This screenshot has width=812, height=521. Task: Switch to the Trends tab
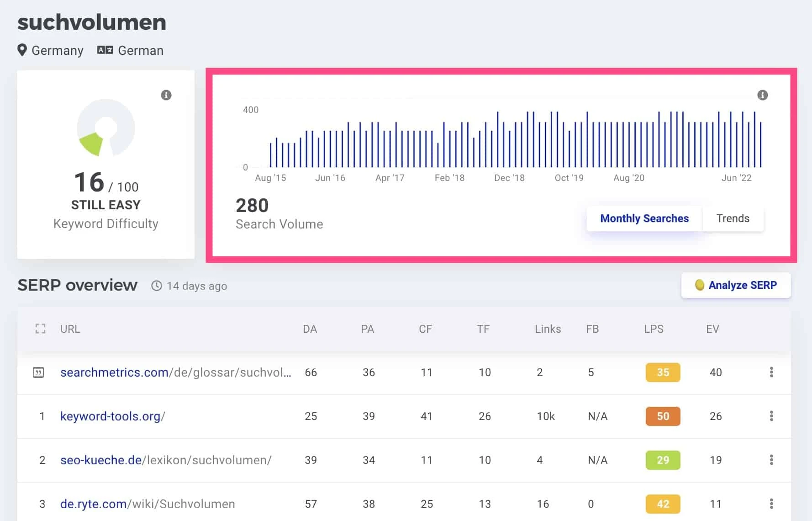coord(733,218)
